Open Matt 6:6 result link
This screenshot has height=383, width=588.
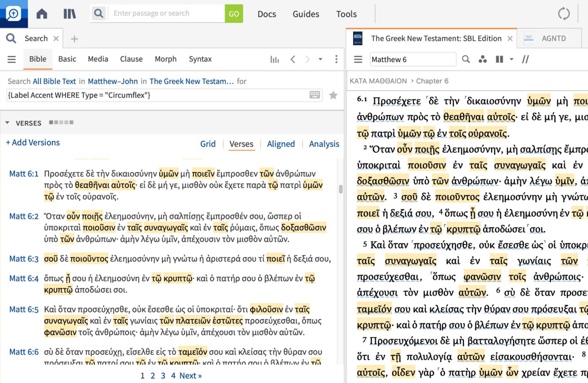24,352
